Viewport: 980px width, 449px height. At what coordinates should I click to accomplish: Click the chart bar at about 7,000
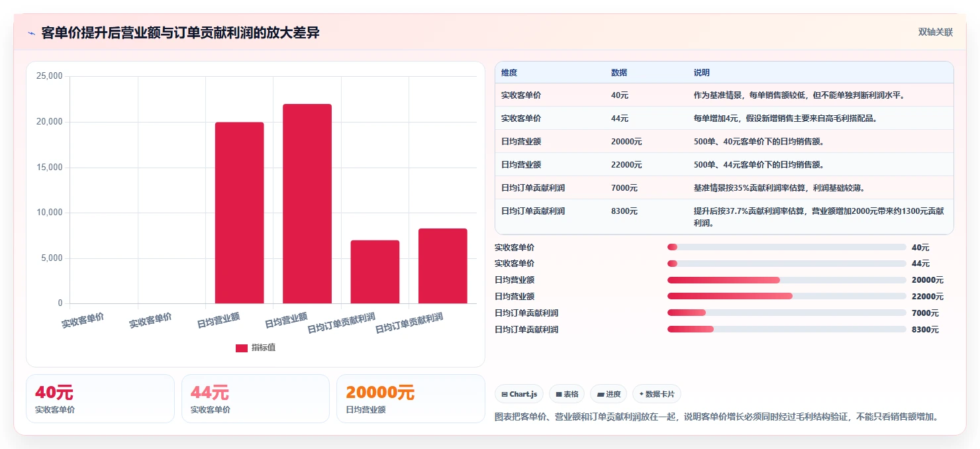pos(375,272)
